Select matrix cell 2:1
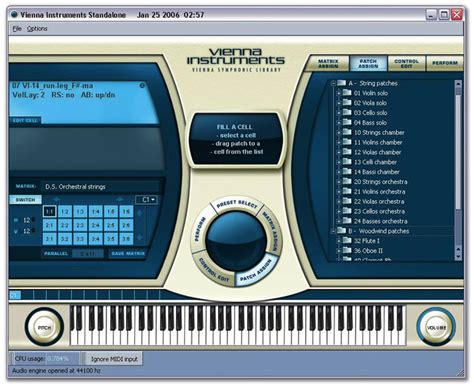The width and height of the screenshot is (474, 387). click(49, 225)
